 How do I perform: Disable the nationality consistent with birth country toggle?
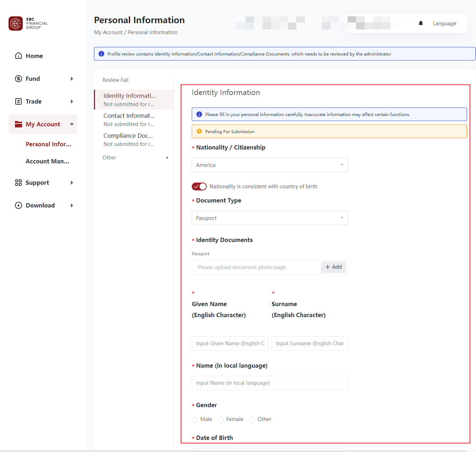[x=199, y=186]
